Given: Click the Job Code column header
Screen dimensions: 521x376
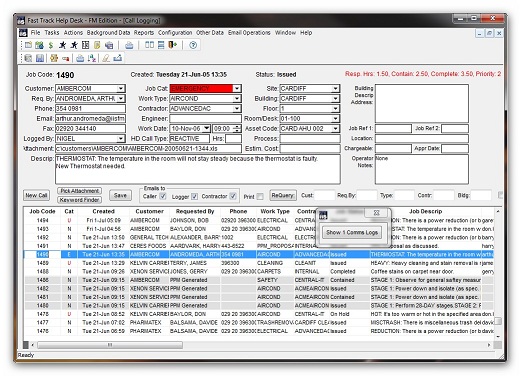Looking at the screenshot, I should pyautogui.click(x=42, y=211).
